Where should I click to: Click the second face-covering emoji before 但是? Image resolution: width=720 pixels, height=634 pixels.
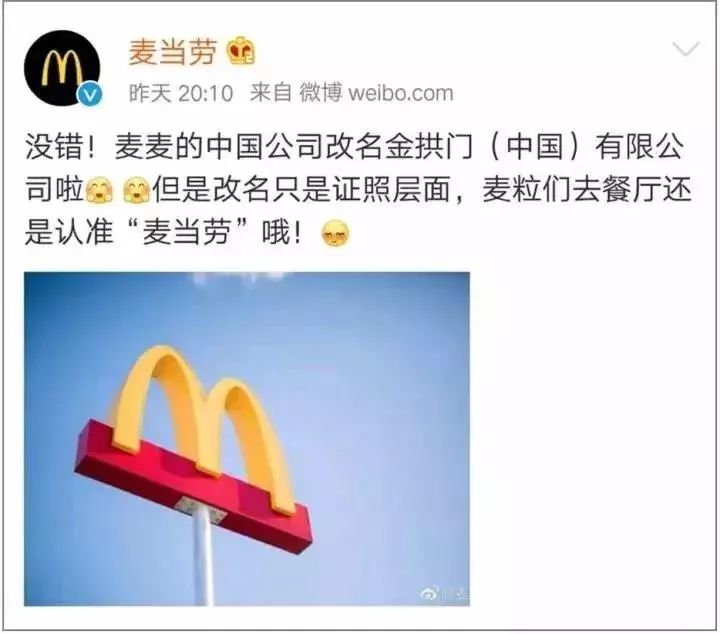click(x=137, y=190)
